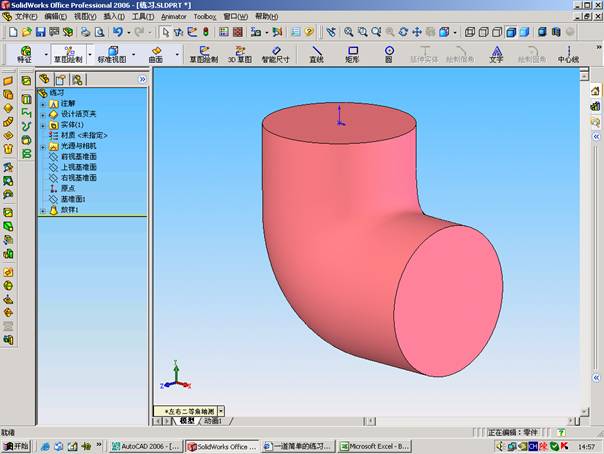Select the Pan view cross-arrows tool
Screen dimensions: 604x454
[x=417, y=32]
